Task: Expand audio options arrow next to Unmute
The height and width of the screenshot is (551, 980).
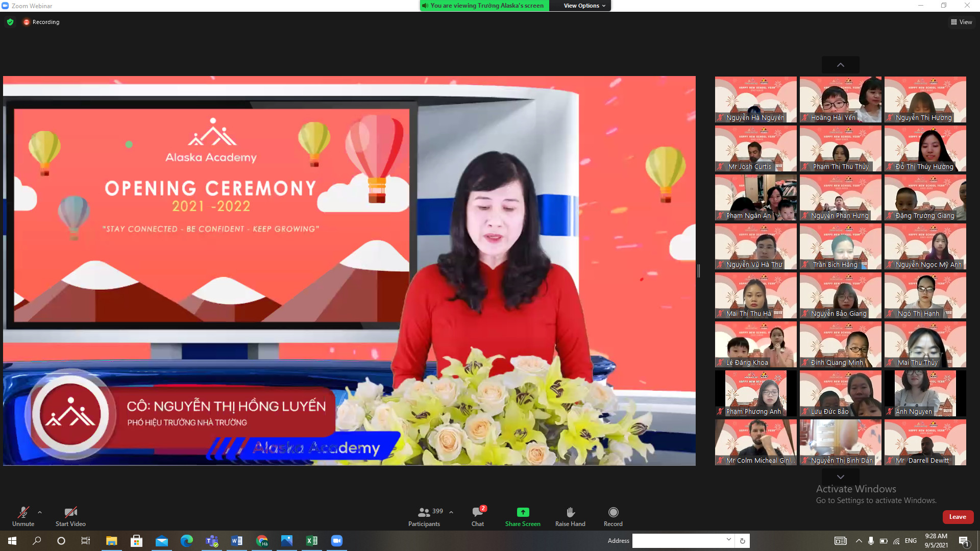Action: 40,512
